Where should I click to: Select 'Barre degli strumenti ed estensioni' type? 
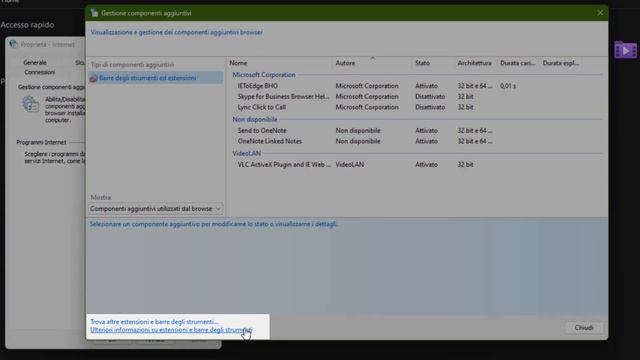155,78
